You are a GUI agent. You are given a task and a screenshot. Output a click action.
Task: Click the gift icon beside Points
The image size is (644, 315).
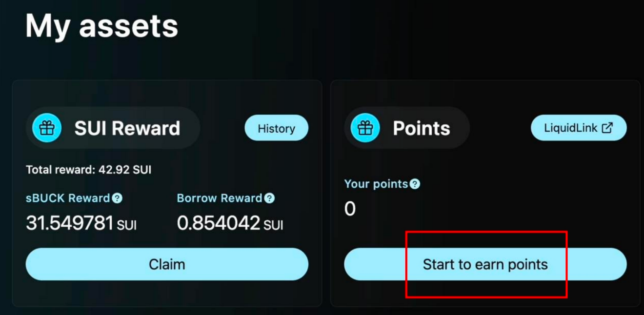coord(365,128)
